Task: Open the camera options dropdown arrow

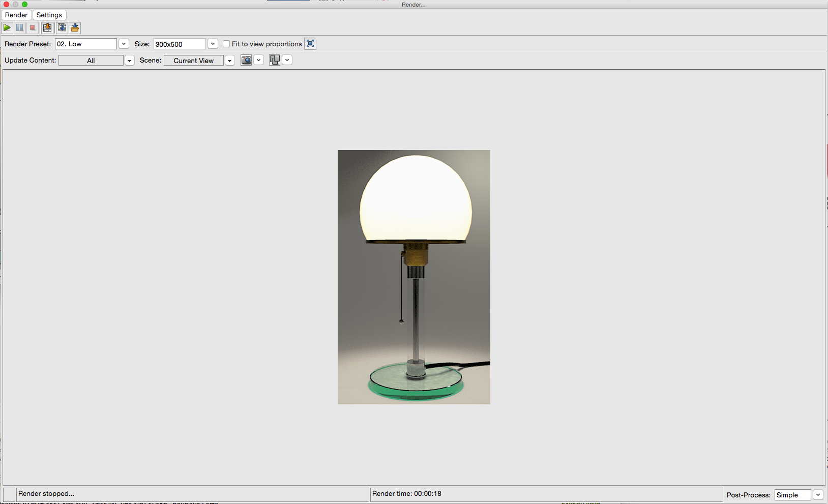Action: pos(259,60)
